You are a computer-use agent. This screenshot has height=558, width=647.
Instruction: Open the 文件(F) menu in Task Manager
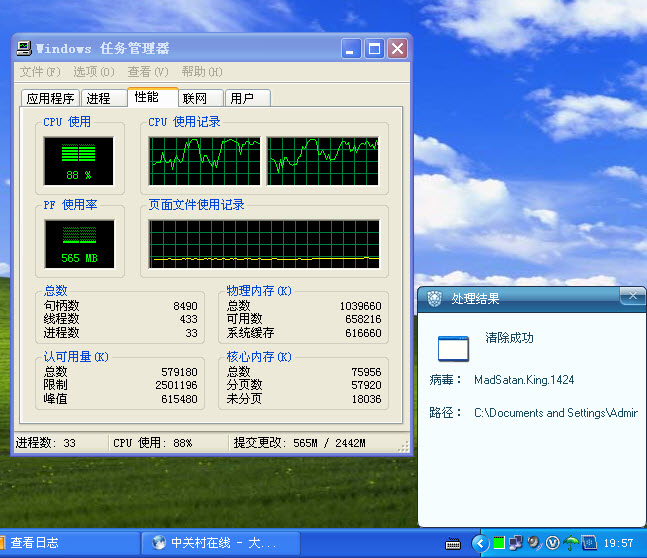40,72
